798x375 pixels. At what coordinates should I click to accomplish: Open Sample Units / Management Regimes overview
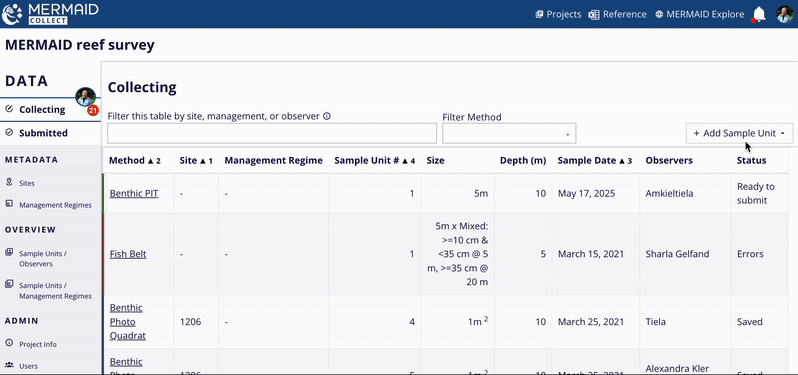[x=55, y=291]
